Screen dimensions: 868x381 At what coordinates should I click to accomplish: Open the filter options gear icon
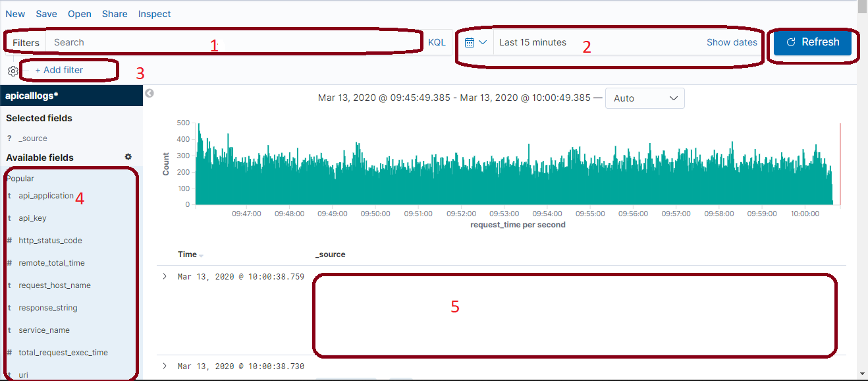tap(13, 71)
